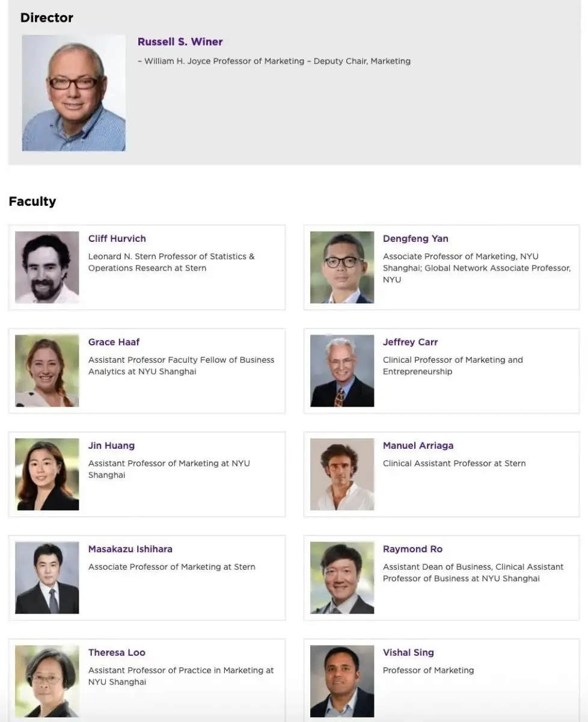
Task: Open Jin Huang's faculty profile
Action: click(x=111, y=446)
